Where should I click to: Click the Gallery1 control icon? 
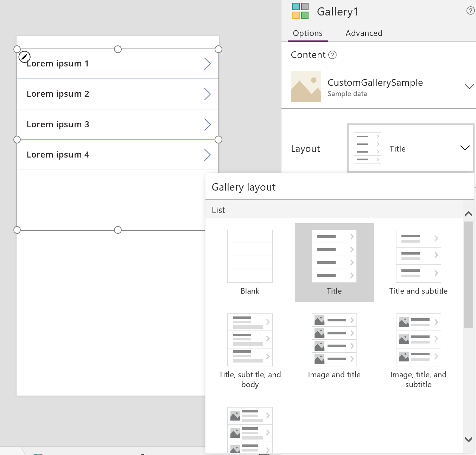tap(300, 11)
